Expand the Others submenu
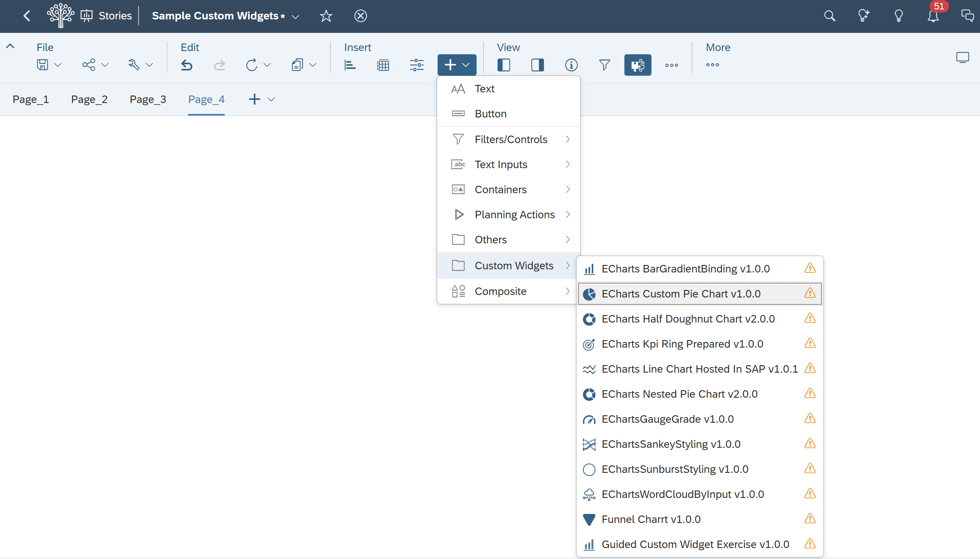The image size is (980, 559). tap(508, 240)
